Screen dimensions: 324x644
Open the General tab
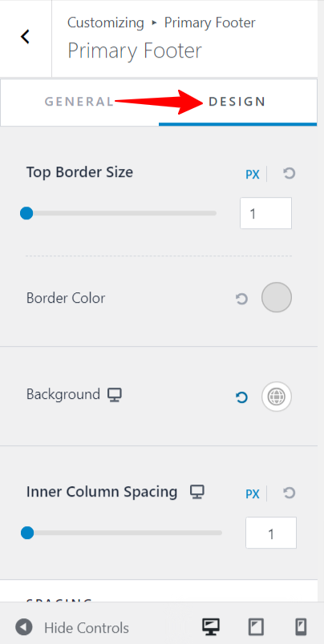click(79, 102)
